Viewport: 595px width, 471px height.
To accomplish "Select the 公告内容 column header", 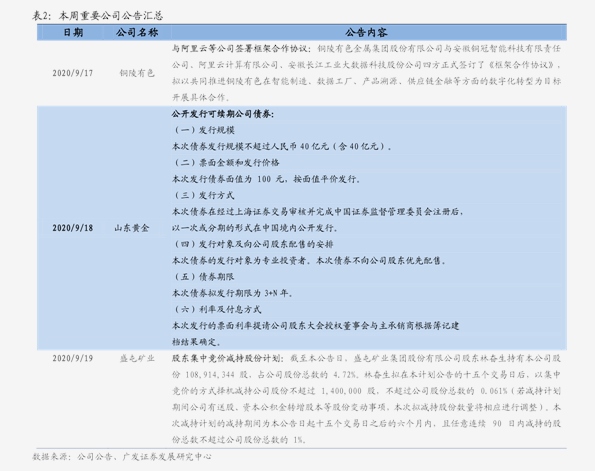I will point(366,33).
